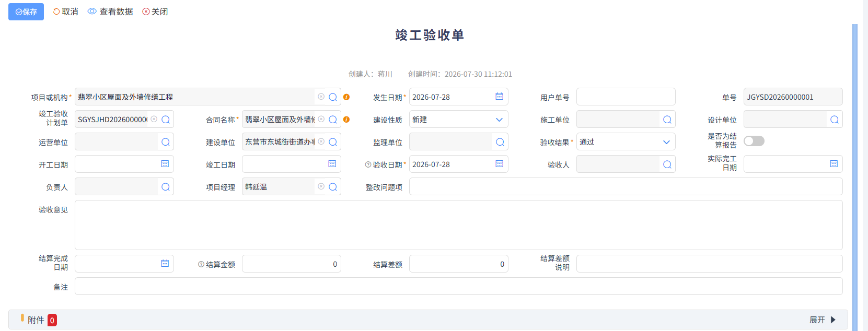Open search lookup for 负责人
This screenshot has width=868, height=331.
166,187
